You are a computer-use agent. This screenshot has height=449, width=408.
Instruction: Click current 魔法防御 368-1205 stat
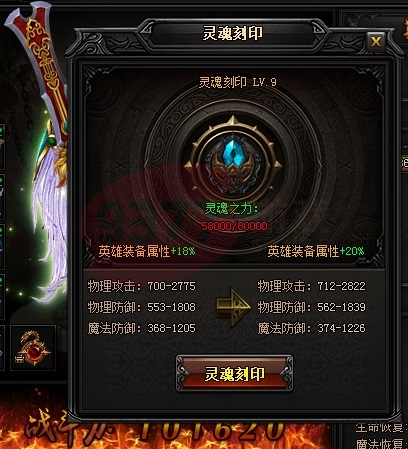pyautogui.click(x=142, y=328)
